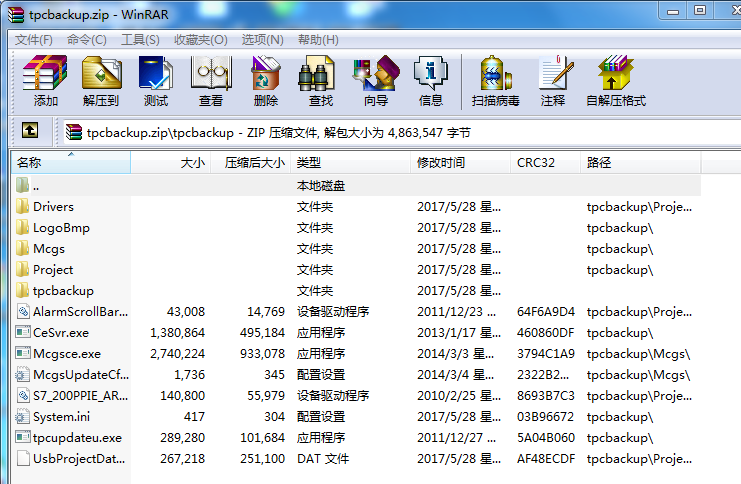Select the Drivers folder
Image resolution: width=741 pixels, height=484 pixels.
point(53,207)
